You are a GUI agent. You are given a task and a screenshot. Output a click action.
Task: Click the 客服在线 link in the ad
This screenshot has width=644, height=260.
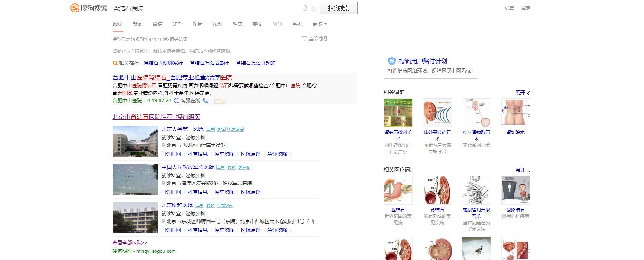(x=190, y=101)
